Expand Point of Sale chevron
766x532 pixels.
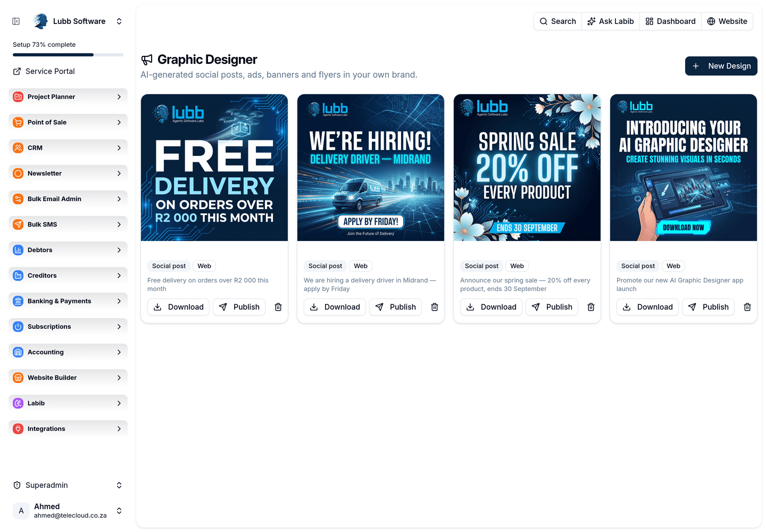(119, 122)
